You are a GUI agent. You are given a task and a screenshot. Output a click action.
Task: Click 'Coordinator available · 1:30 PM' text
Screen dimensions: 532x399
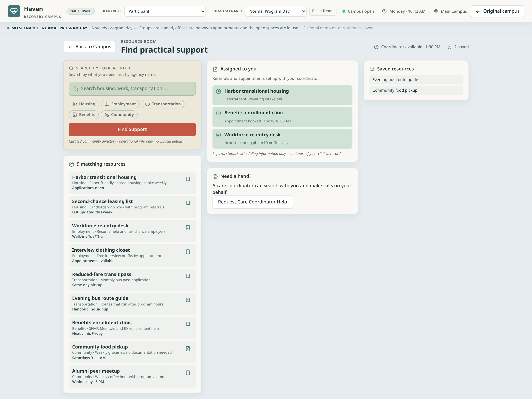tap(411, 47)
